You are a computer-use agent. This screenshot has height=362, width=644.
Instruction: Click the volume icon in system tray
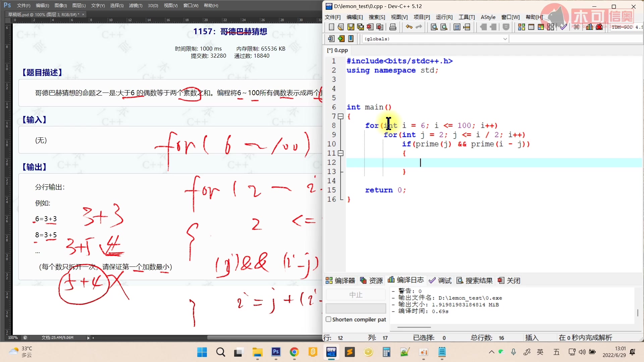(582, 352)
